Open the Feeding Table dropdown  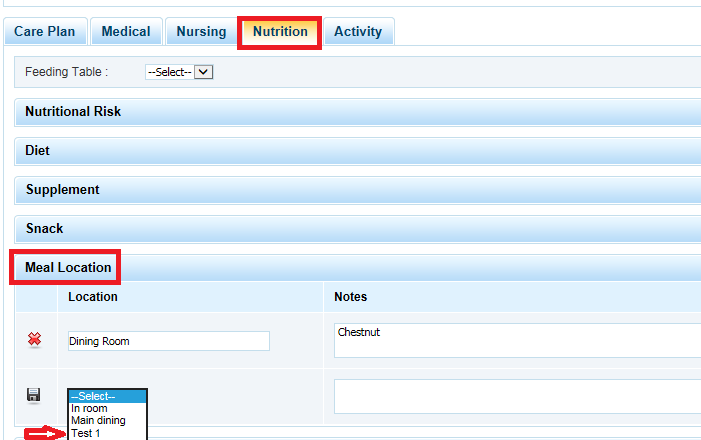180,72
